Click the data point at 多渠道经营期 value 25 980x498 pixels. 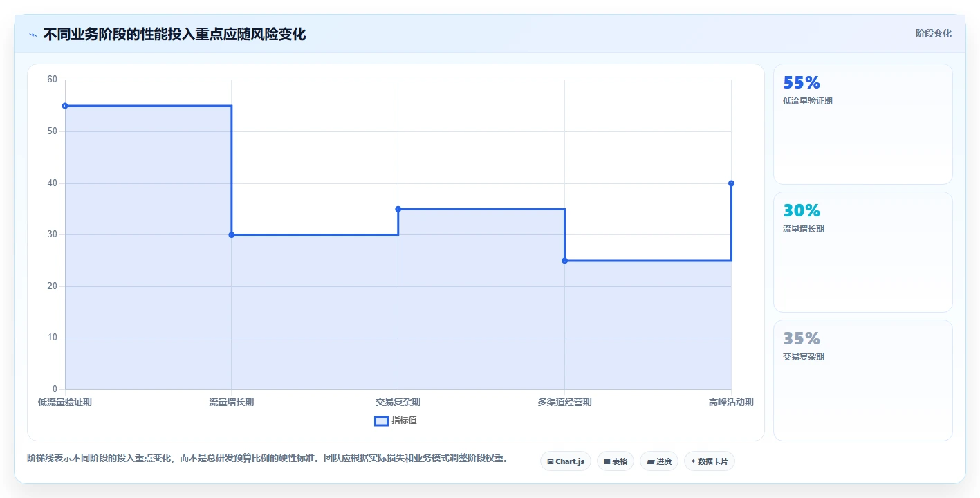tap(565, 261)
